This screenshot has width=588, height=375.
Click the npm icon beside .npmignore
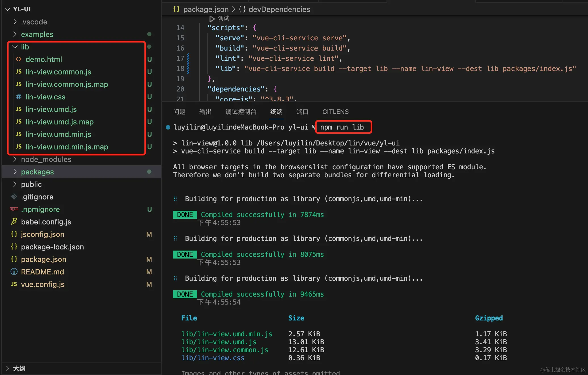click(14, 209)
